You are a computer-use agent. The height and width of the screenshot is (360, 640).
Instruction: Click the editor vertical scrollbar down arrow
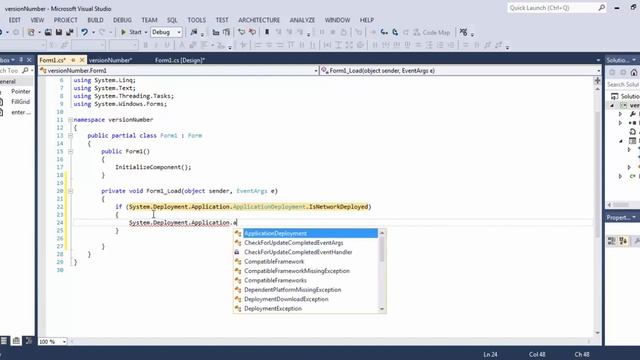(x=598, y=333)
